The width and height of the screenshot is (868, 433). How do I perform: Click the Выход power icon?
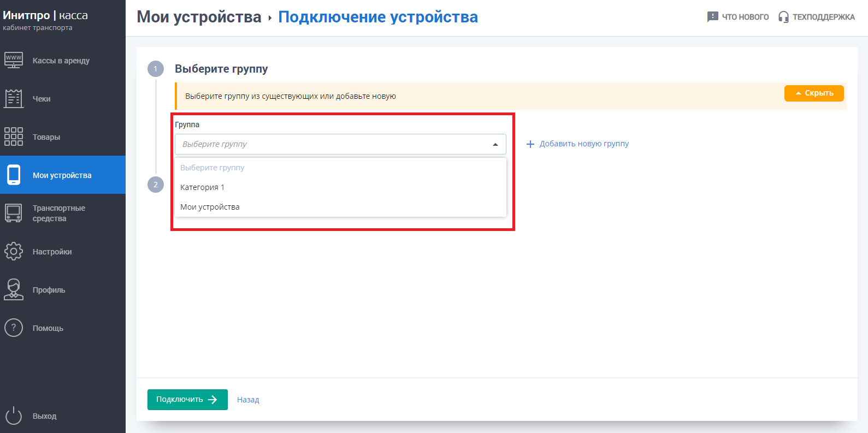(14, 416)
